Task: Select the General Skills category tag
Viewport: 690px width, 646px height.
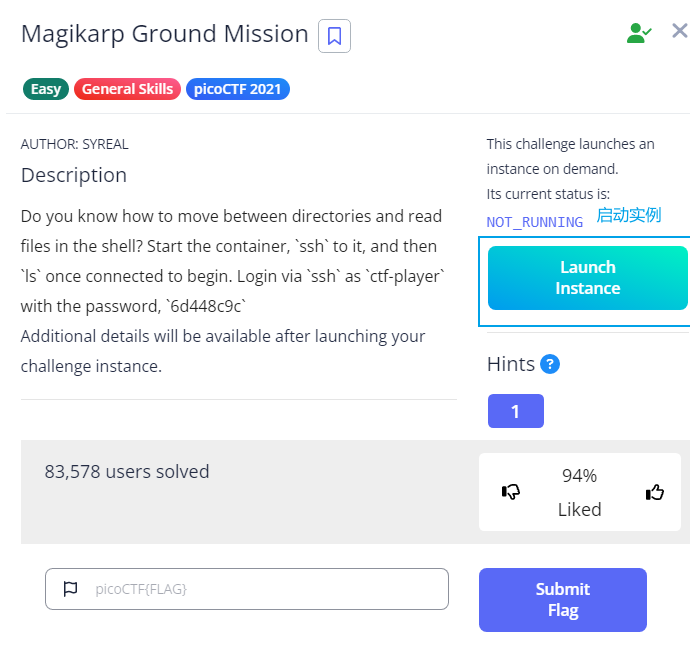Action: point(127,89)
